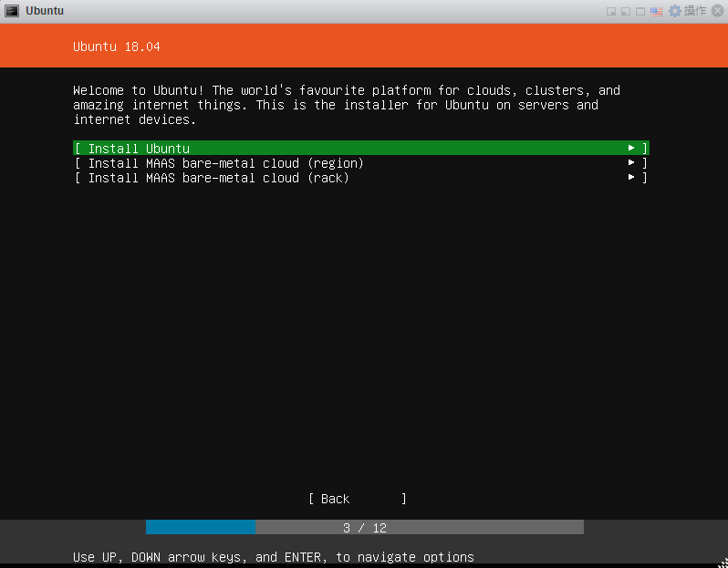Open the US flag keyboard layout icon
728x568 pixels.
pyautogui.click(x=656, y=12)
